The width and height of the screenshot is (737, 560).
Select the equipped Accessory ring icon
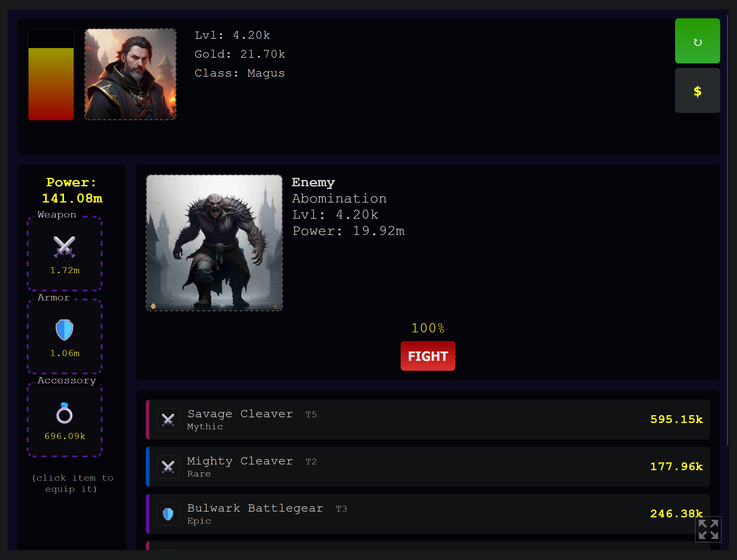pos(64,413)
